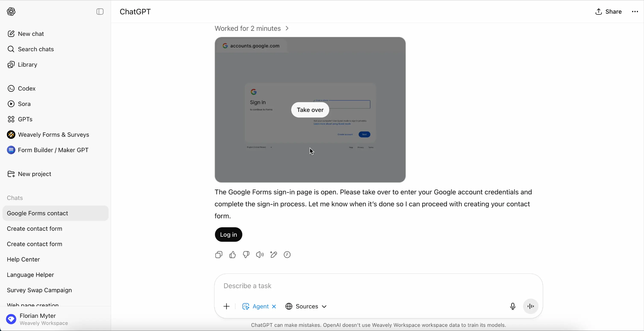Click the plus attach button in composer
Viewport: 644px width, 331px height.
[226, 306]
